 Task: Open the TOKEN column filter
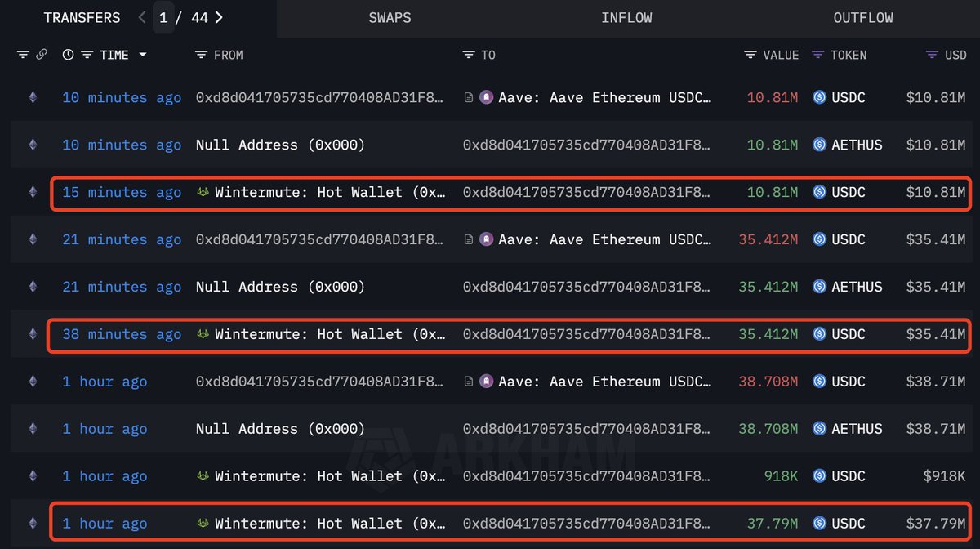[x=818, y=55]
